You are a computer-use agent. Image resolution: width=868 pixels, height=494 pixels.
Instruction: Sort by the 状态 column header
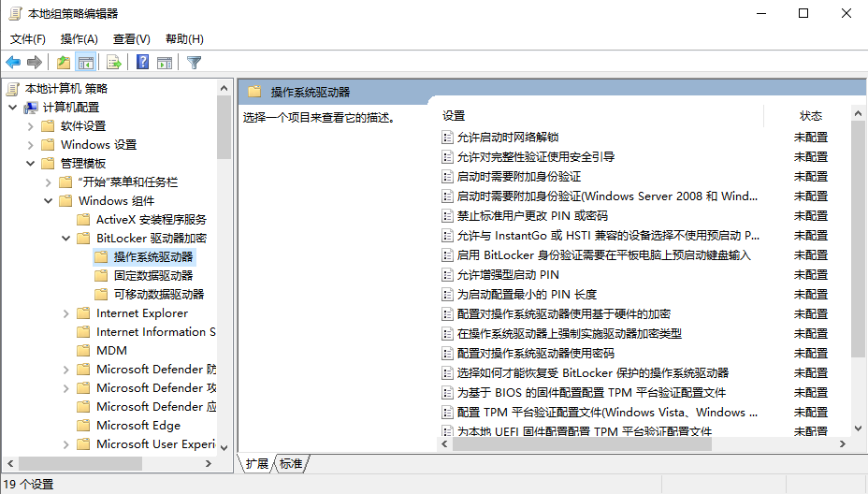(x=810, y=116)
